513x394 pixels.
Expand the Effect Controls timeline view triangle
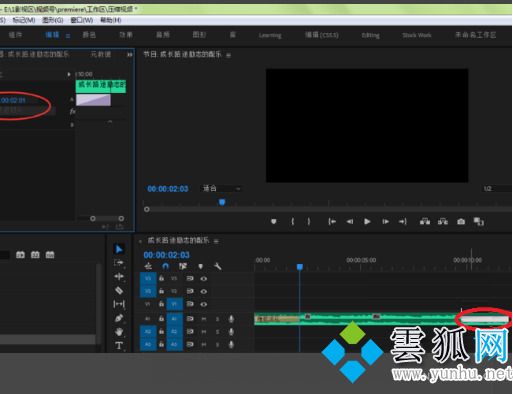pos(69,74)
